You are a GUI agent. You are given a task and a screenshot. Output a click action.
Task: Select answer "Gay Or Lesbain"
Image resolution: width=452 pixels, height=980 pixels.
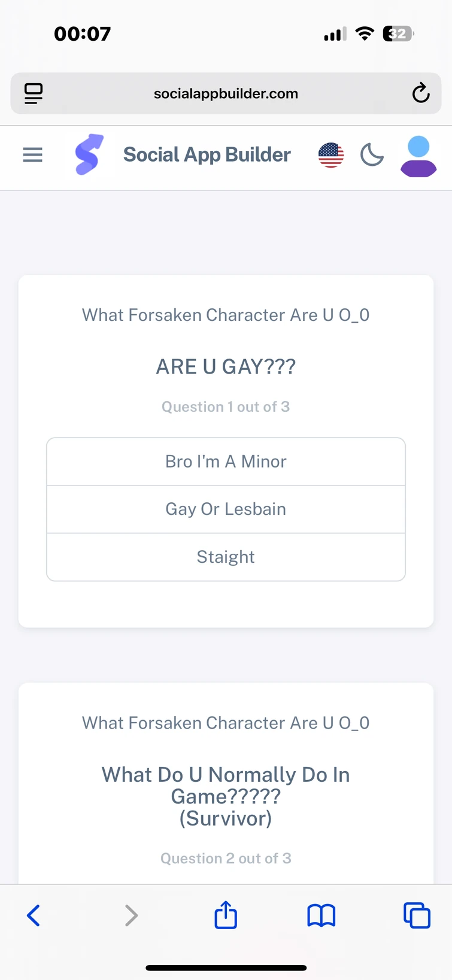click(x=226, y=509)
